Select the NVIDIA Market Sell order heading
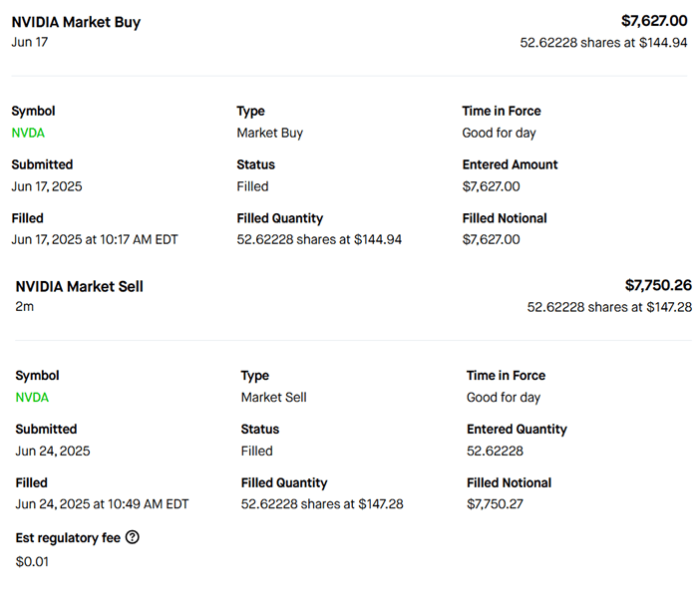700x608 pixels. click(79, 287)
